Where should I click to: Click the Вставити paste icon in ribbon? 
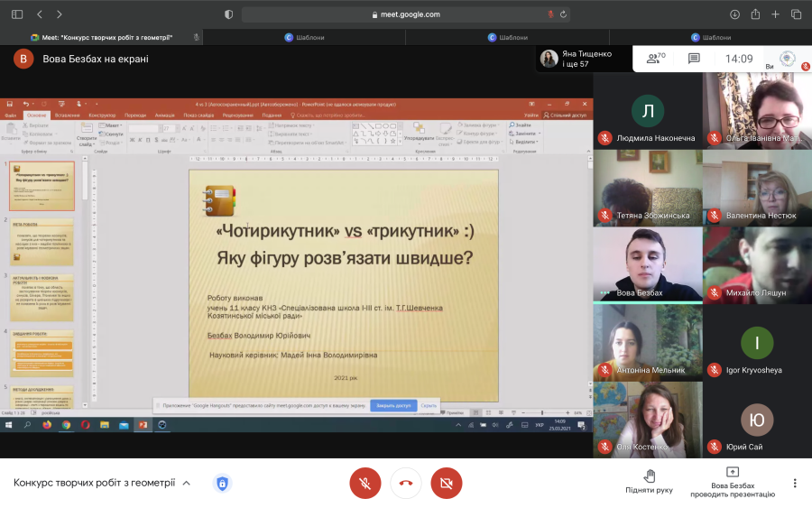pyautogui.click(x=10, y=129)
